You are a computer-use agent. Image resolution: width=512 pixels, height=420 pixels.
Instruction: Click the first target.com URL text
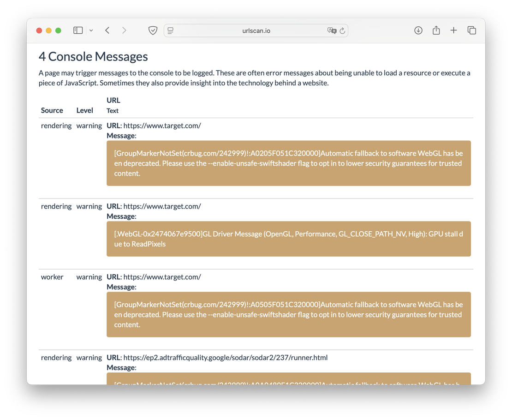162,126
